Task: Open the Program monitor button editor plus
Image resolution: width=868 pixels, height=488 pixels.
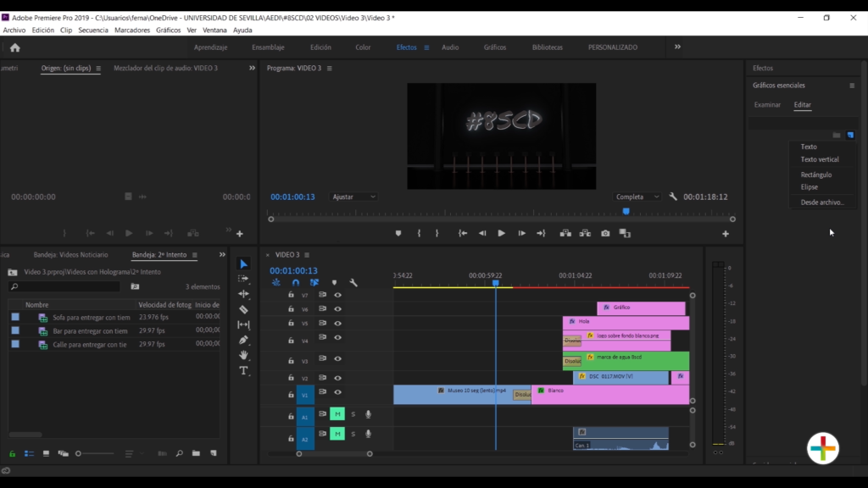Action: coord(726,234)
